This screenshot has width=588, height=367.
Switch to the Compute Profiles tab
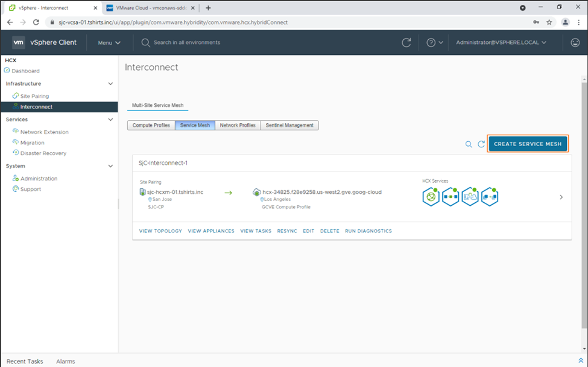[151, 126]
